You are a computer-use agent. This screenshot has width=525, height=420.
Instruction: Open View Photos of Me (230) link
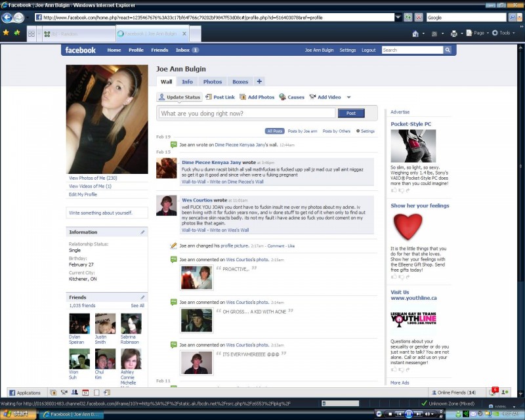93,178
